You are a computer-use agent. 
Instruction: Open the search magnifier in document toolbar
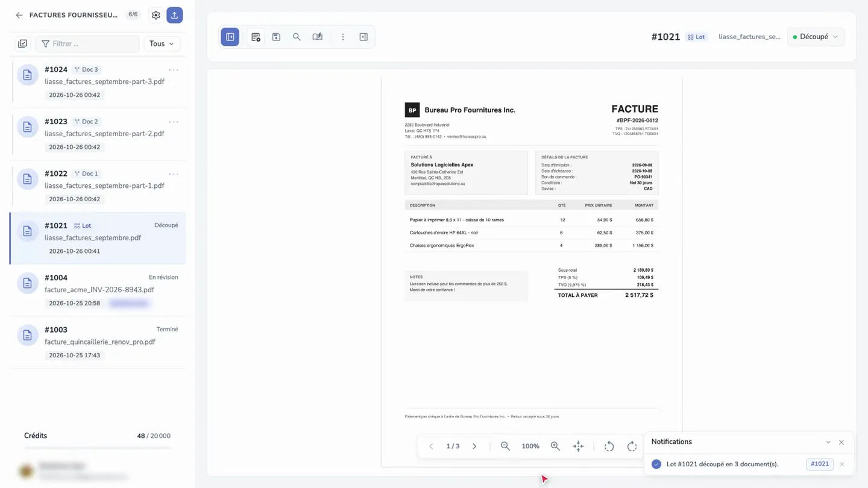[297, 37]
